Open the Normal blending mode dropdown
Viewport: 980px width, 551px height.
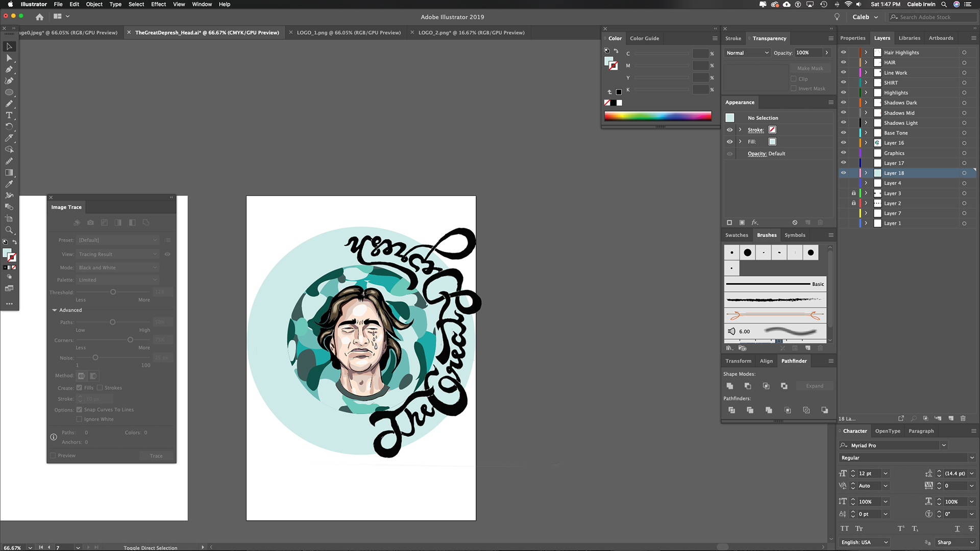click(x=747, y=53)
